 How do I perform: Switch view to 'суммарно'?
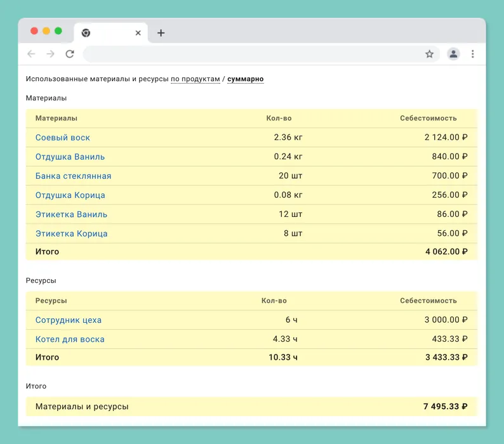pos(245,79)
